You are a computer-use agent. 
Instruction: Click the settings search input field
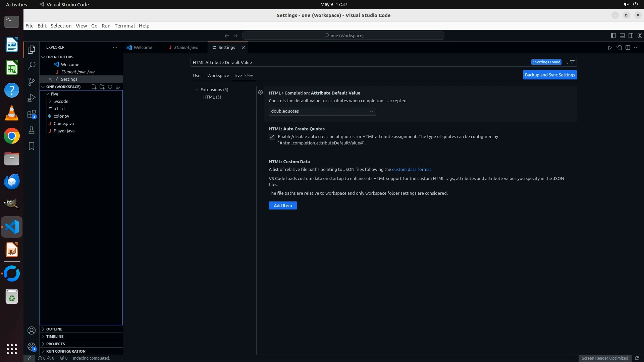[x=359, y=62]
